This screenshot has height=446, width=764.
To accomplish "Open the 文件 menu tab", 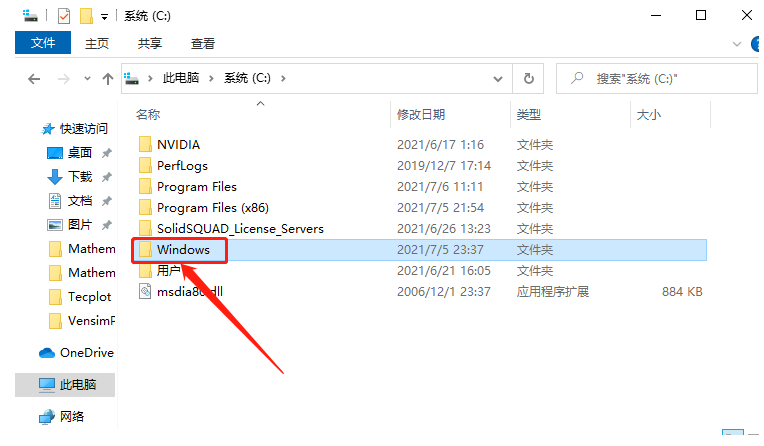I will tap(43, 43).
